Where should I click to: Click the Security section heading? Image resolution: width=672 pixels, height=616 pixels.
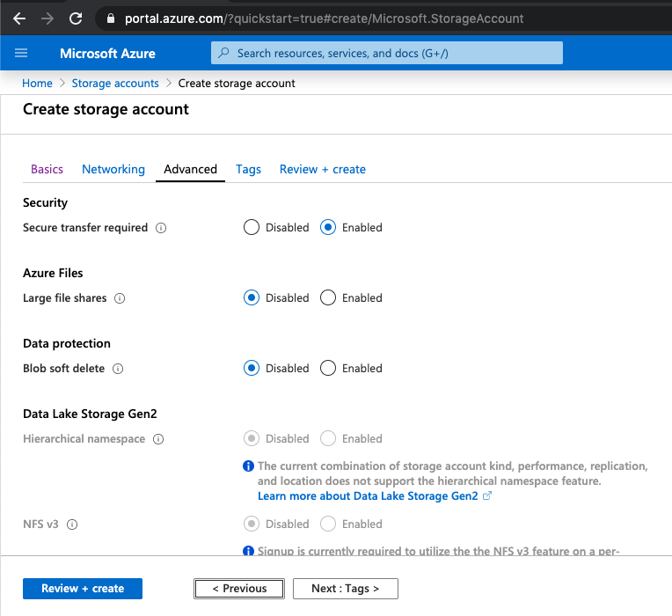45,202
